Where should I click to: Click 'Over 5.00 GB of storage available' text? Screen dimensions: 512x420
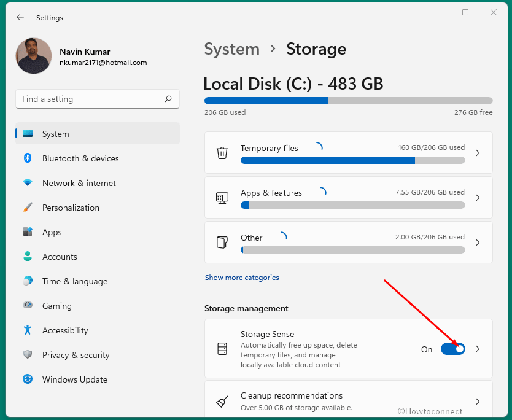(x=297, y=408)
